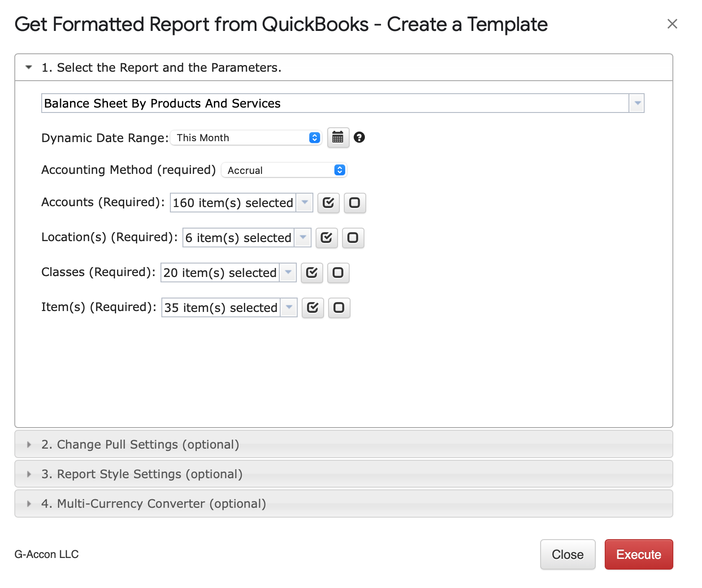Deselect all Accounts with empty box icon
This screenshot has width=702, height=588.
355,203
